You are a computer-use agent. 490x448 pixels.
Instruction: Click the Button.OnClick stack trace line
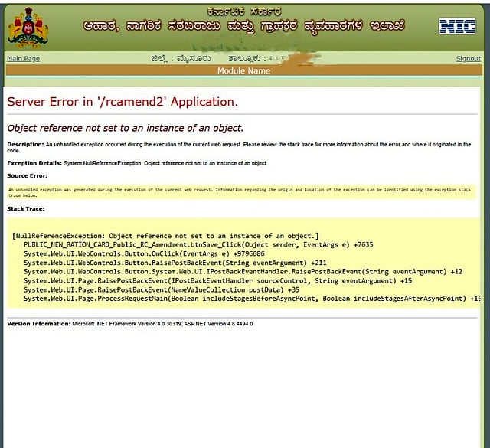tap(144, 253)
